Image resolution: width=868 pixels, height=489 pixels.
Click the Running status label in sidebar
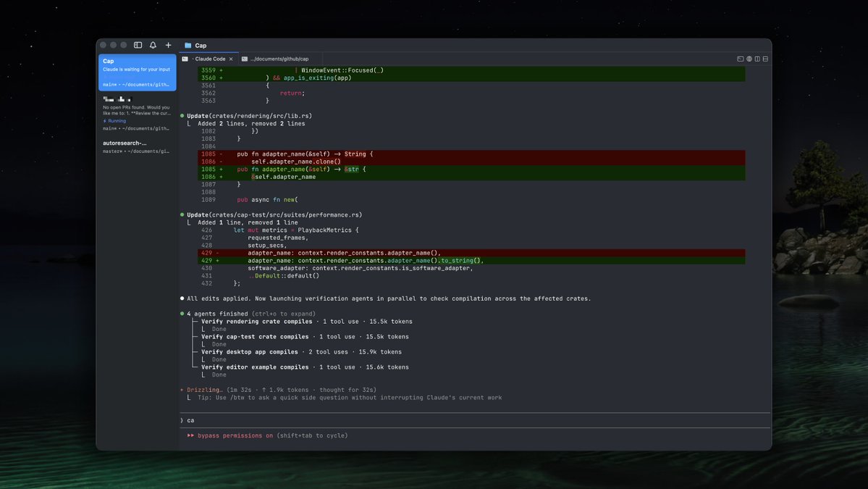pos(117,121)
